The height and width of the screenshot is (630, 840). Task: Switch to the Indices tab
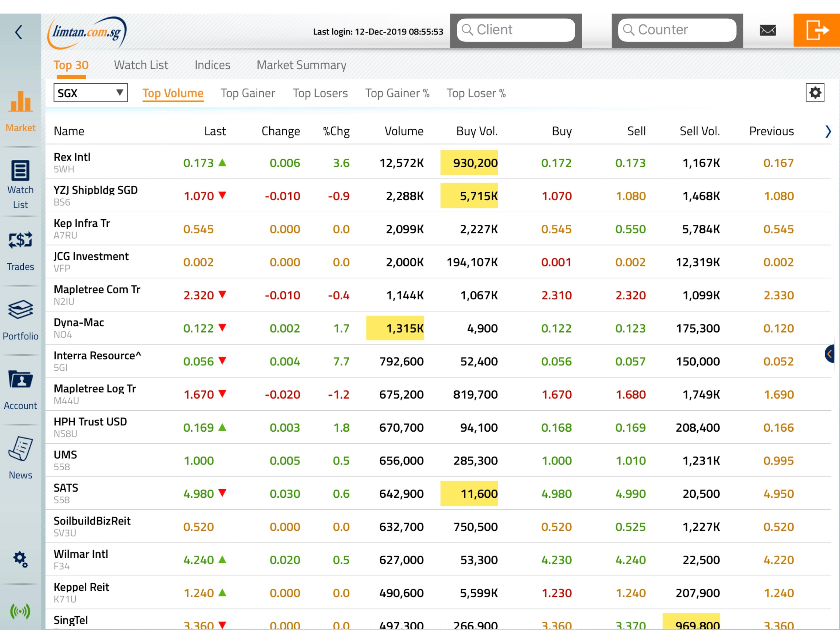(212, 65)
